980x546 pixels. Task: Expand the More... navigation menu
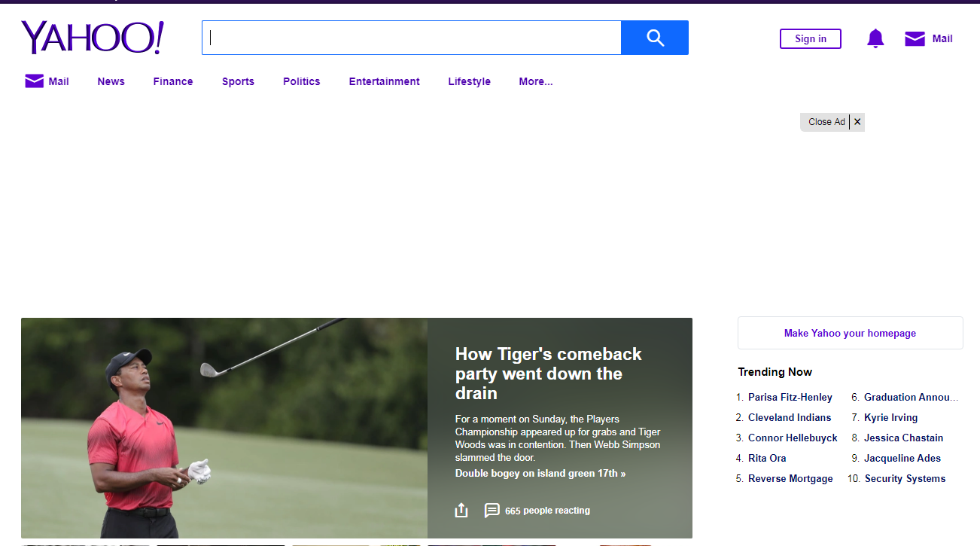point(536,81)
